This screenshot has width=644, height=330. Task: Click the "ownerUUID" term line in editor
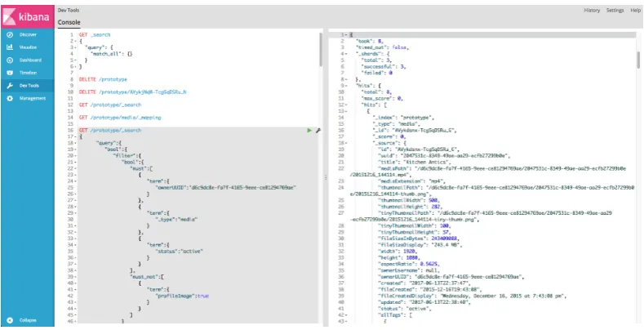(x=227, y=188)
